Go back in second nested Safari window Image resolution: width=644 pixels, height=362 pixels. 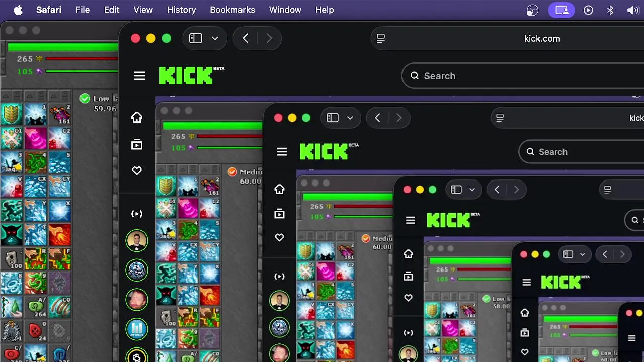(378, 118)
